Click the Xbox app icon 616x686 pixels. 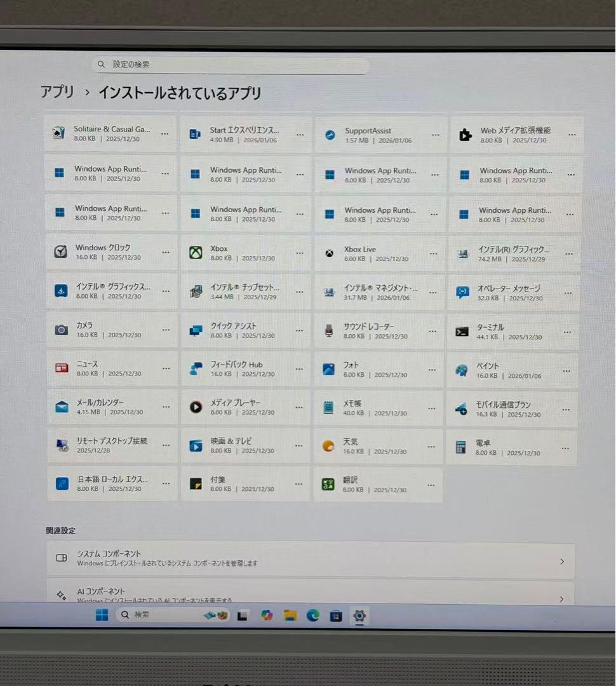point(195,252)
